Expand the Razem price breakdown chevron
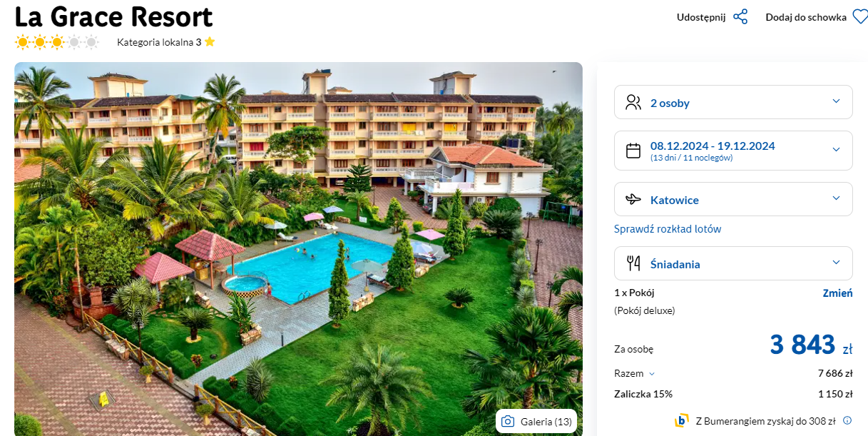The image size is (868, 436). [652, 374]
